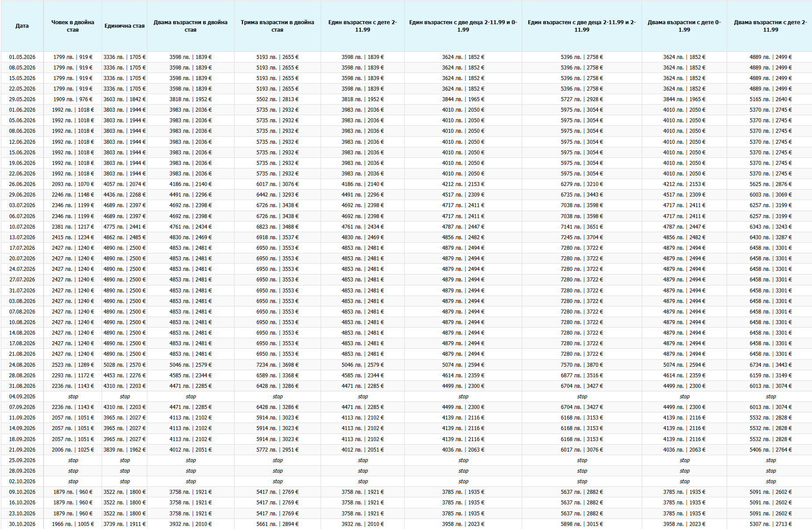Image resolution: width=812 pixels, height=529 pixels.
Task: Click the 'Един възрастен с дете 2-11.99' header
Action: tap(362, 26)
